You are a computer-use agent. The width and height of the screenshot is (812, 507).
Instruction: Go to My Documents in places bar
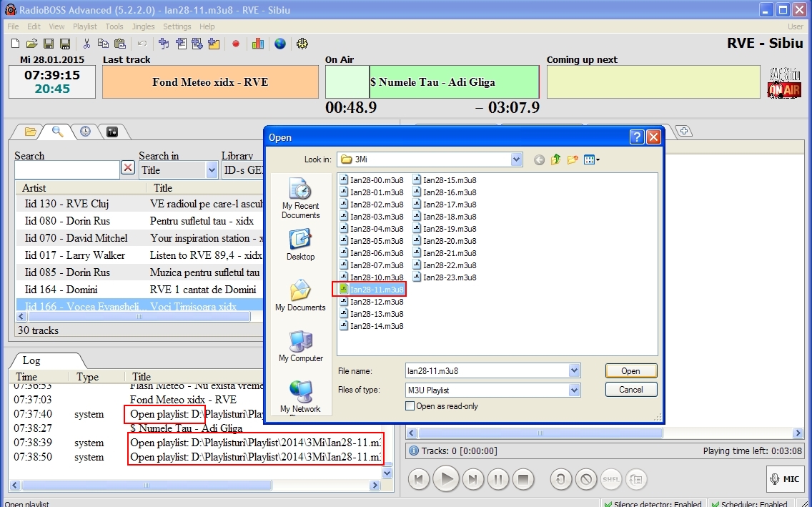300,296
